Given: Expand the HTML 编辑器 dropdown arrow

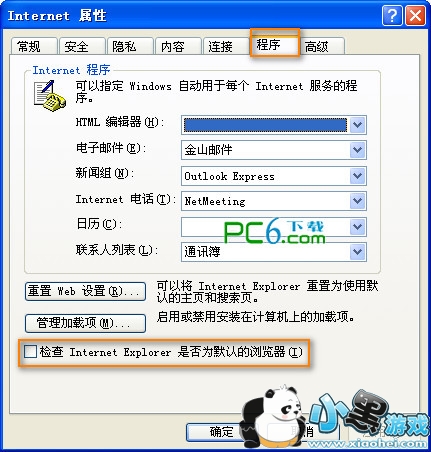Looking at the screenshot, I should [x=357, y=125].
